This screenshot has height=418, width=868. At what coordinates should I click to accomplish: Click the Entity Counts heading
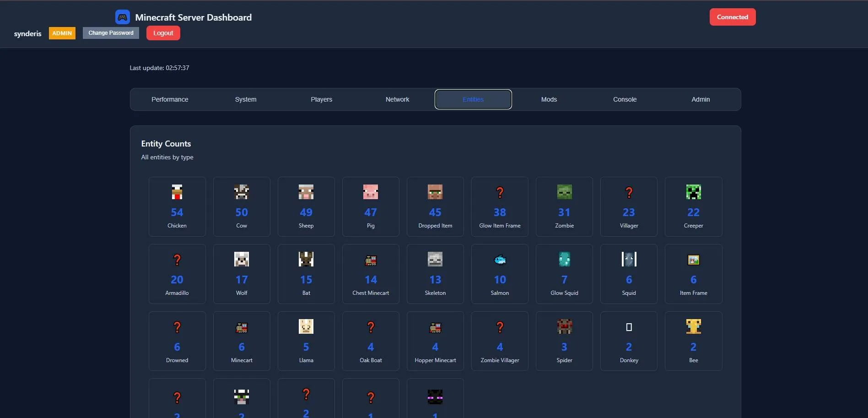pos(166,144)
